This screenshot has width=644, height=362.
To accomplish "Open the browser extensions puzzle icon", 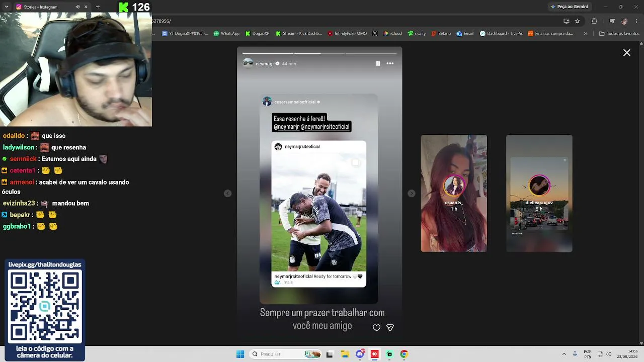I will [594, 21].
